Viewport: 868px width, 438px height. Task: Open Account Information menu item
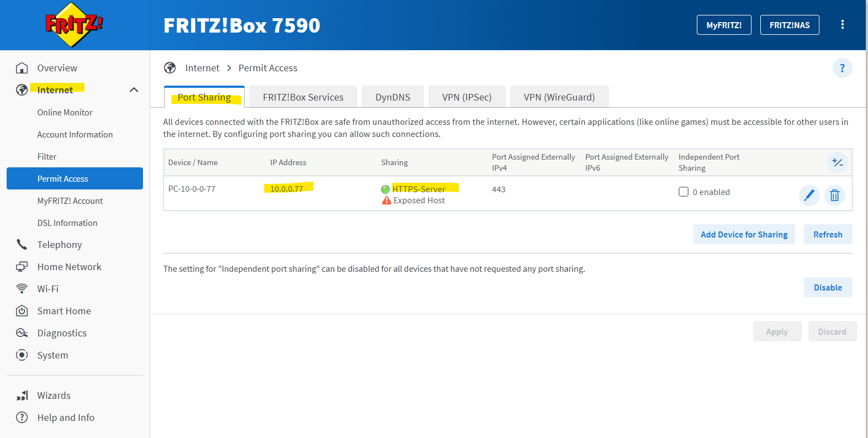(75, 134)
